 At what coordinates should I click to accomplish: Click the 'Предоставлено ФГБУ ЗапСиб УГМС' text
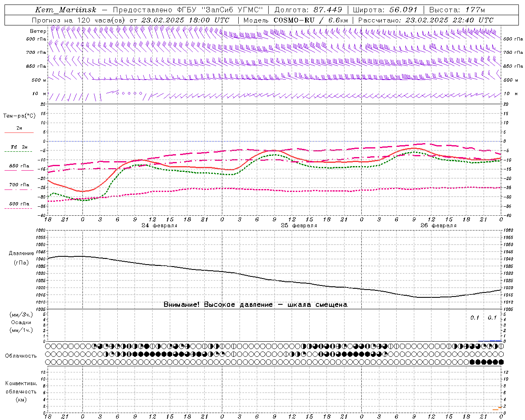point(187,10)
